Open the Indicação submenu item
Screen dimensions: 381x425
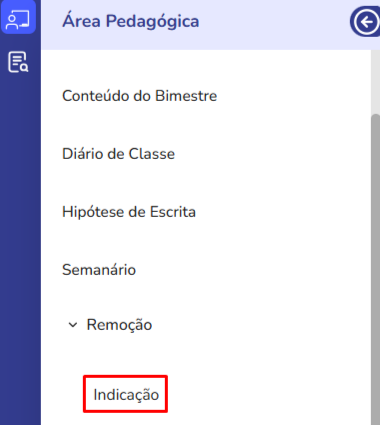126,394
